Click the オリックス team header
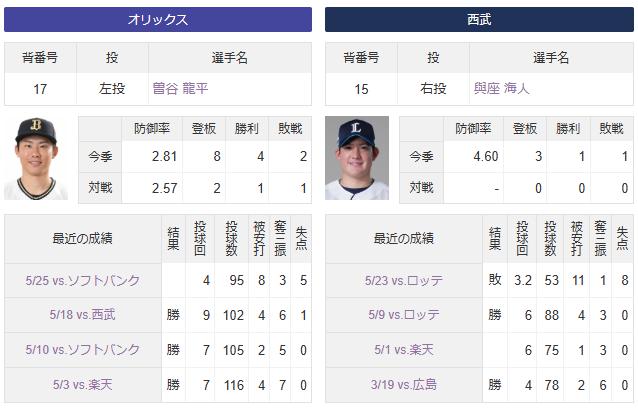This screenshot has height=411, width=638. (158, 19)
